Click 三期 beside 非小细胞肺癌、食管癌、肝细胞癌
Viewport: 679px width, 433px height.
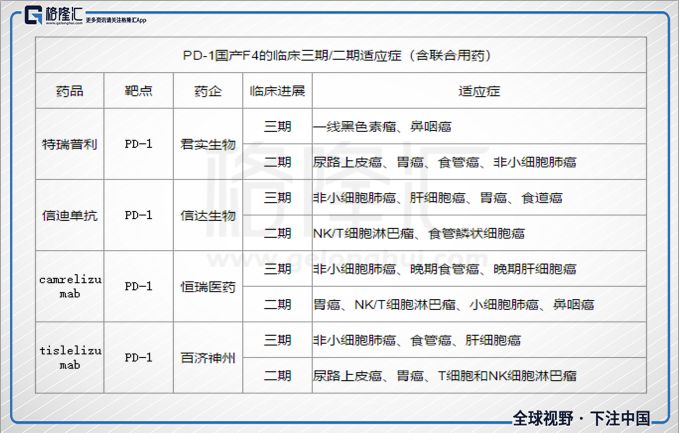(277, 340)
